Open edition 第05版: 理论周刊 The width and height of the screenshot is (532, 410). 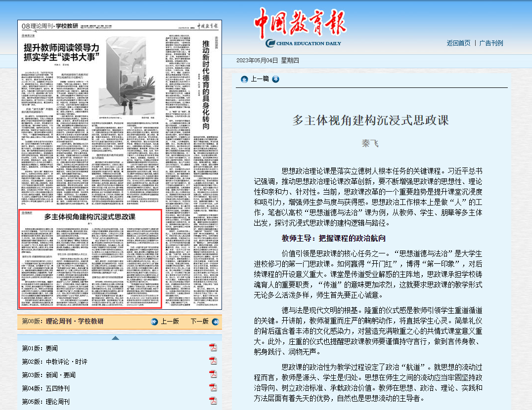46,402
